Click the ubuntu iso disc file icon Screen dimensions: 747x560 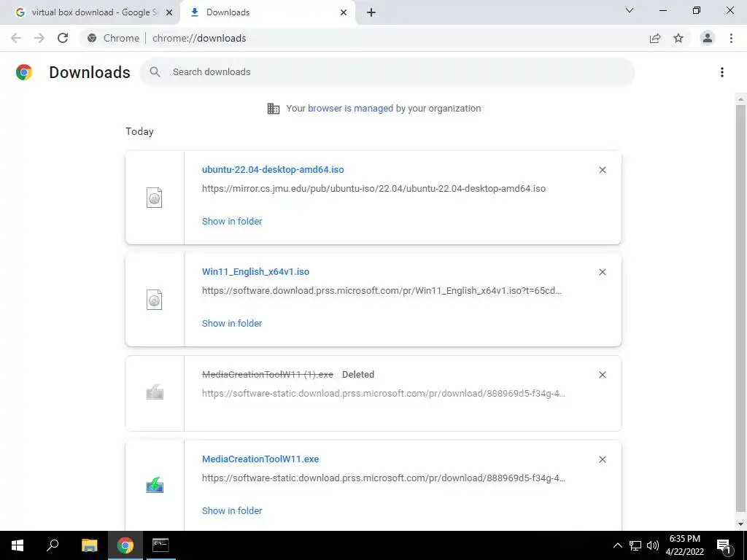[155, 198]
